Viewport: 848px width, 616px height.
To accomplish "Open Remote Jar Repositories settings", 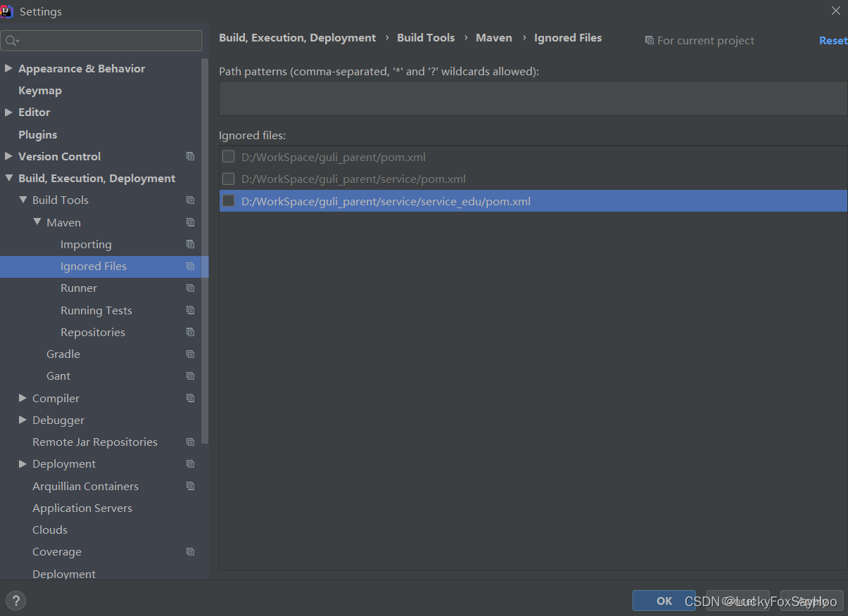I will pos(95,442).
